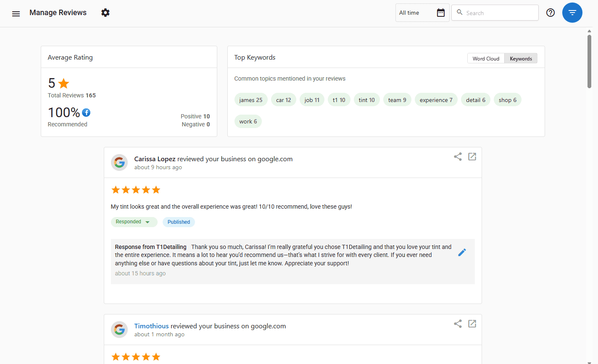Share Timothious's review
Viewport: 598px width, 364px height.
(x=458, y=324)
